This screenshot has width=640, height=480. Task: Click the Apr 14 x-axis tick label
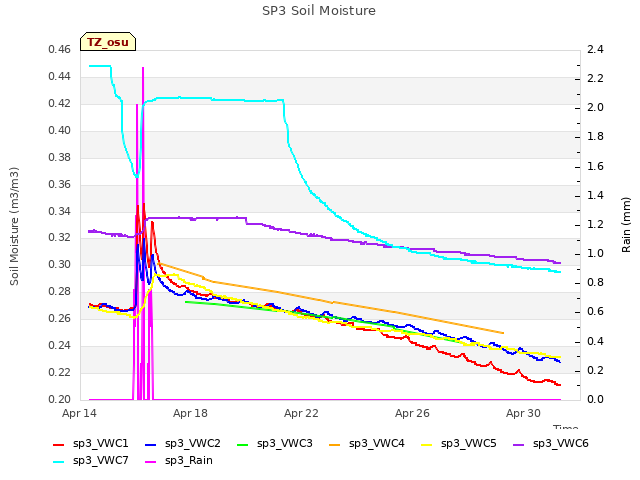pos(79,413)
